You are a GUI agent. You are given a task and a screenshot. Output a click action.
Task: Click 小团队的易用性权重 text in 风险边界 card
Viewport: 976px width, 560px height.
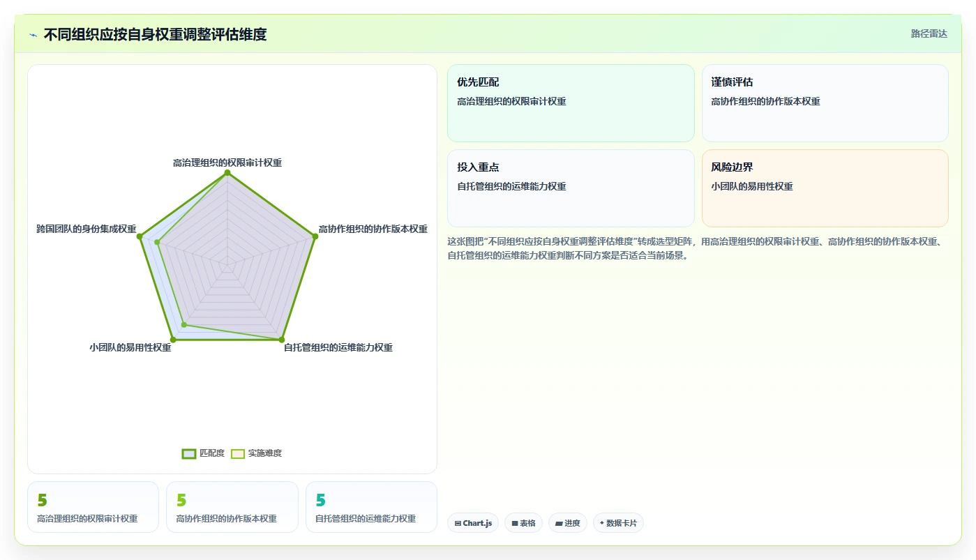(752, 186)
